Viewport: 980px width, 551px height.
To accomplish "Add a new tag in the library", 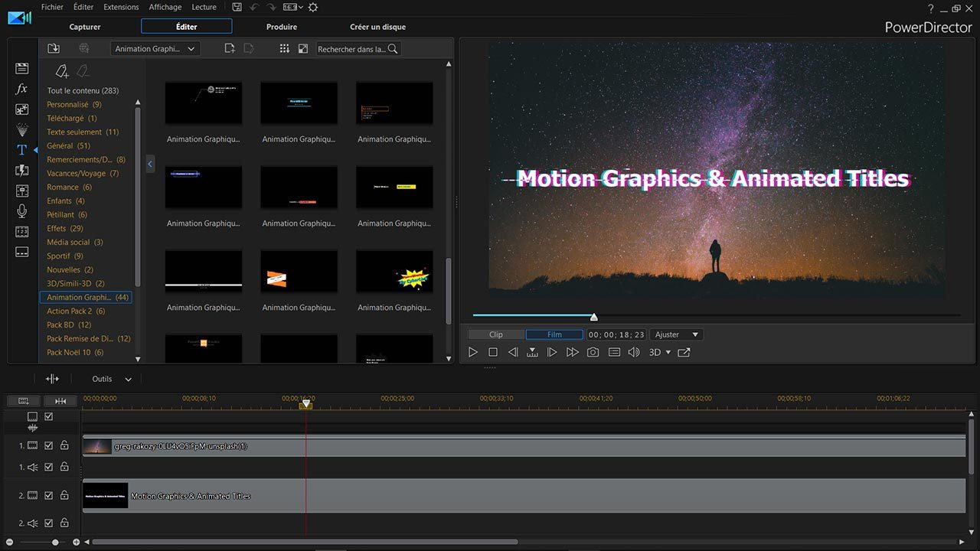I will tap(62, 71).
